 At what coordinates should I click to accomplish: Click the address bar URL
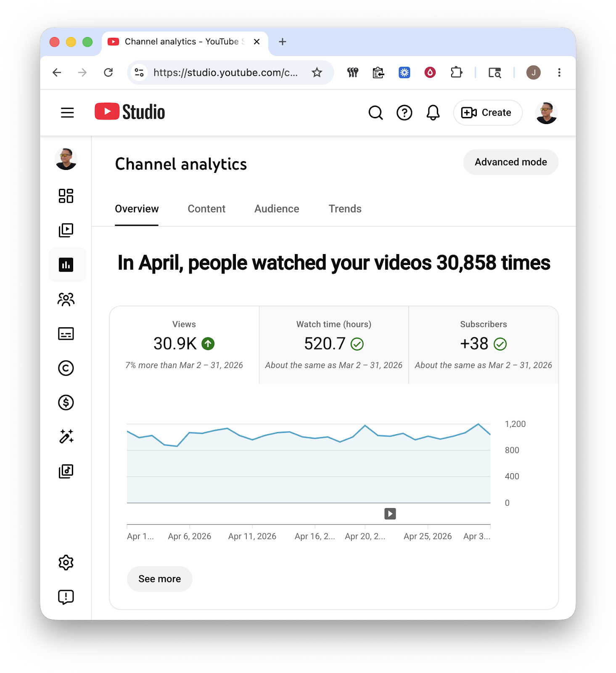(x=225, y=72)
